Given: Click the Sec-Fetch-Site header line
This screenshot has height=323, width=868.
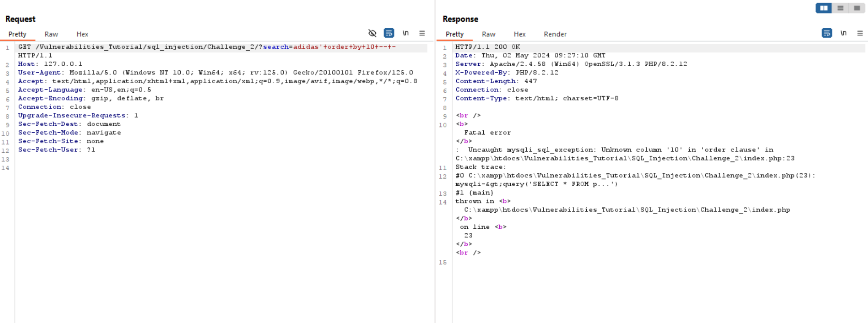Looking at the screenshot, I should tap(61, 141).
